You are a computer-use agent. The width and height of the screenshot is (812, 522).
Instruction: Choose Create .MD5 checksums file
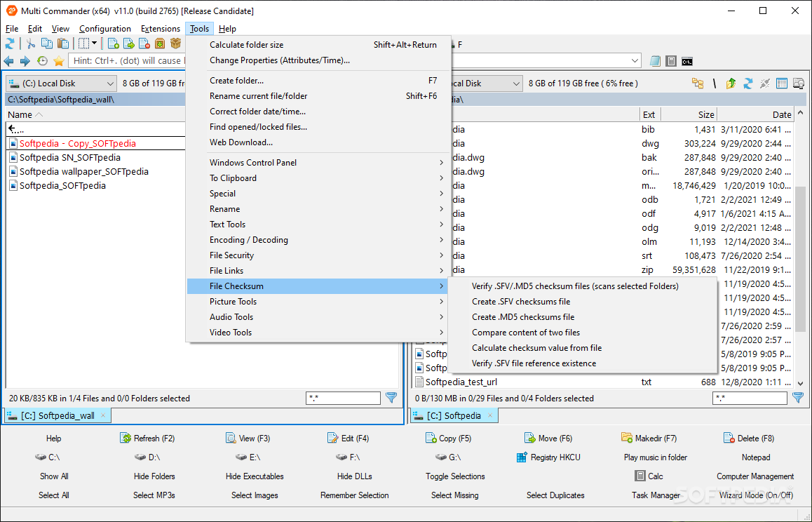tap(583, 316)
